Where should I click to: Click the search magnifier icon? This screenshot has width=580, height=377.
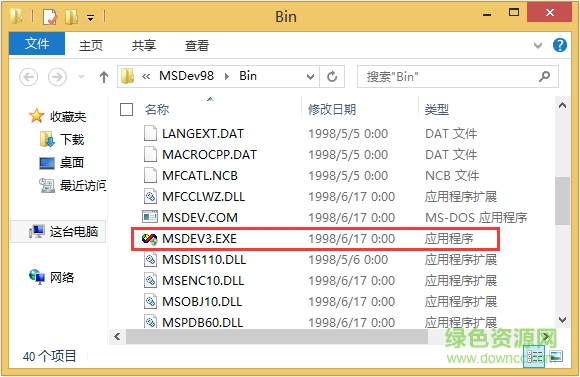point(544,77)
